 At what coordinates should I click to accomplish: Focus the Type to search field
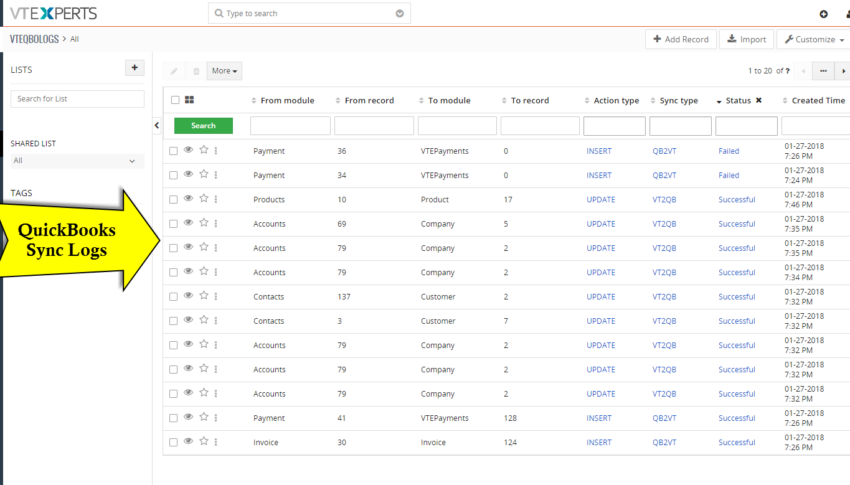pos(309,14)
